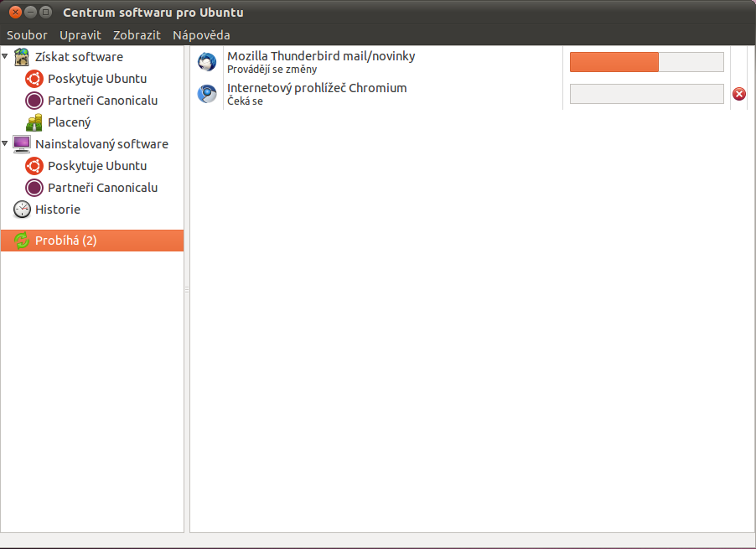Click Canonical purple circle icon under Získat software
Screen dimensions: 756x549
pos(34,101)
